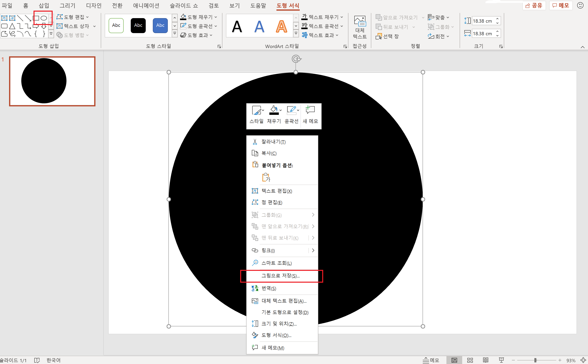Click the spell check icon in status bar
Viewport: 588px width, 364px height.
(37, 360)
